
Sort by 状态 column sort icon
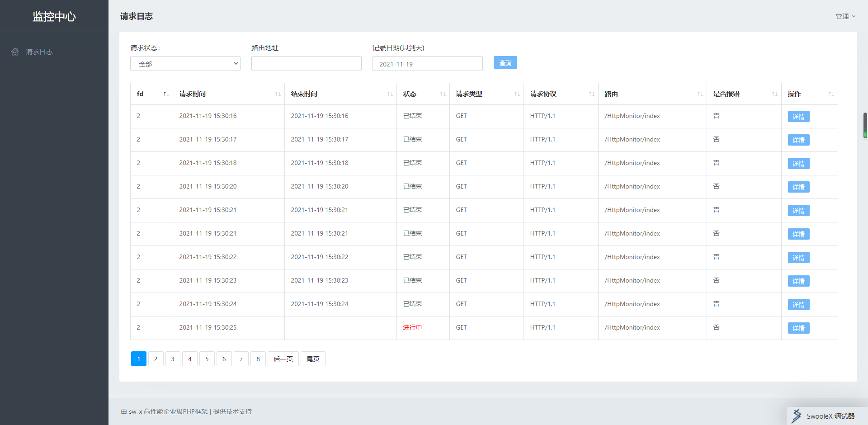pos(443,94)
